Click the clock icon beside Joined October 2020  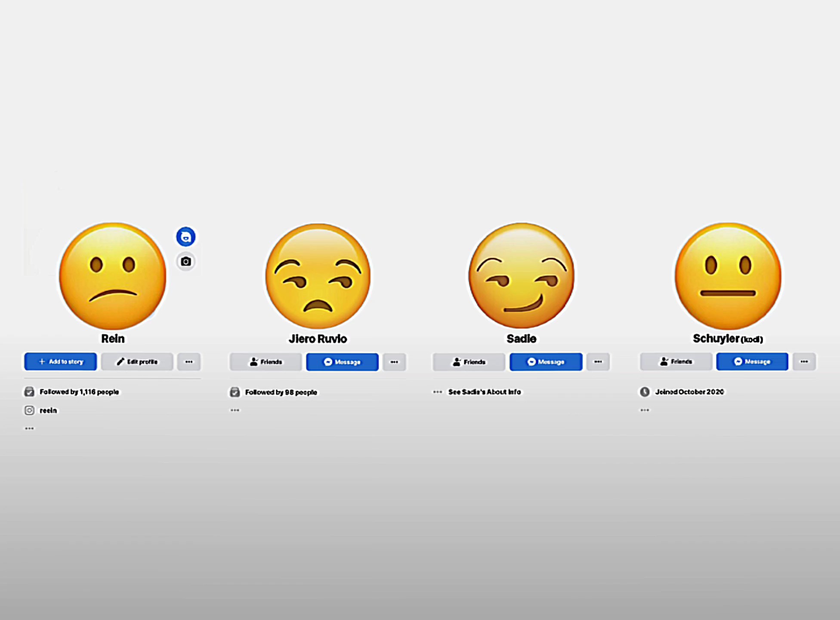click(x=645, y=392)
